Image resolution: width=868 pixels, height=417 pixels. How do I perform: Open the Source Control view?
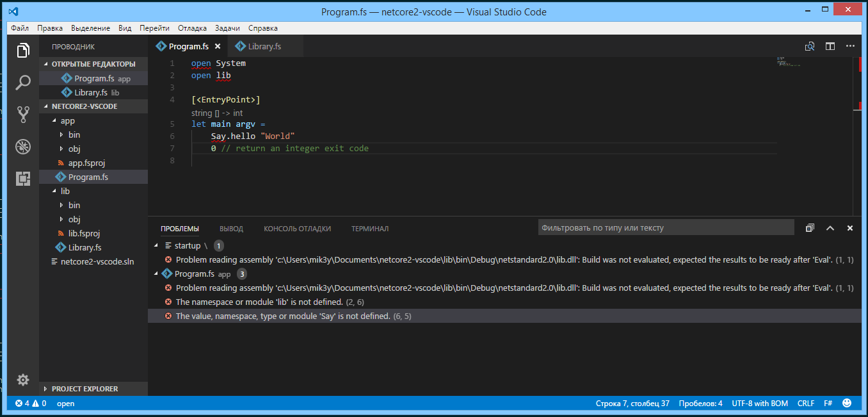coord(23,115)
